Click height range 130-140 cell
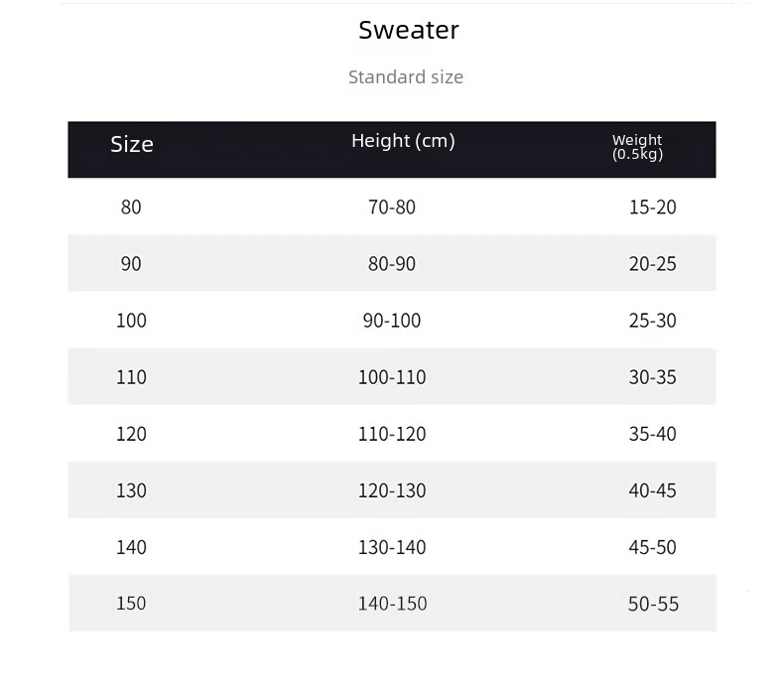This screenshot has width=784, height=688. pyautogui.click(x=392, y=547)
